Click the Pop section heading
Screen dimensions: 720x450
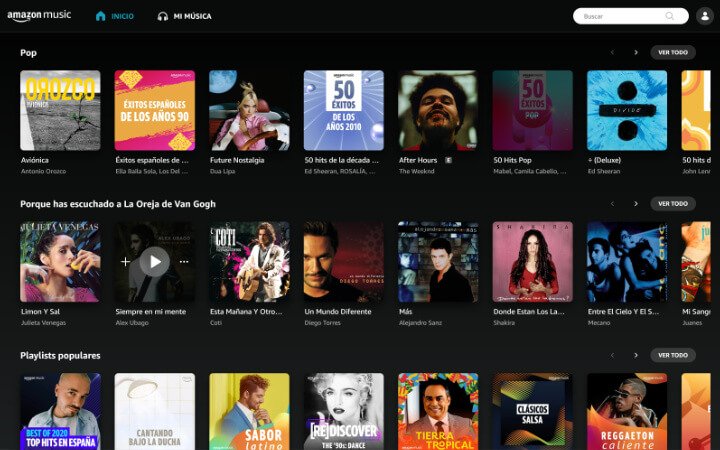point(28,53)
